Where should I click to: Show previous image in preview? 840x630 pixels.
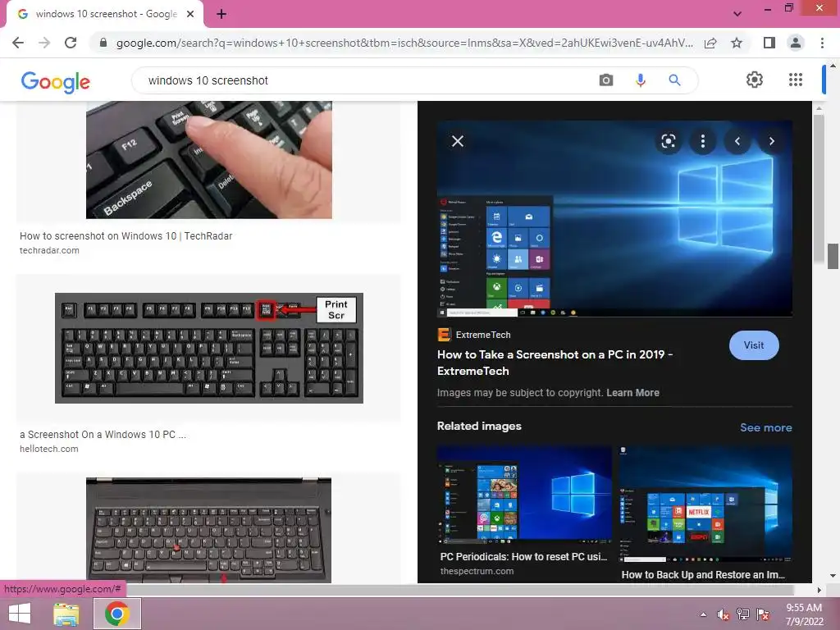(x=737, y=141)
